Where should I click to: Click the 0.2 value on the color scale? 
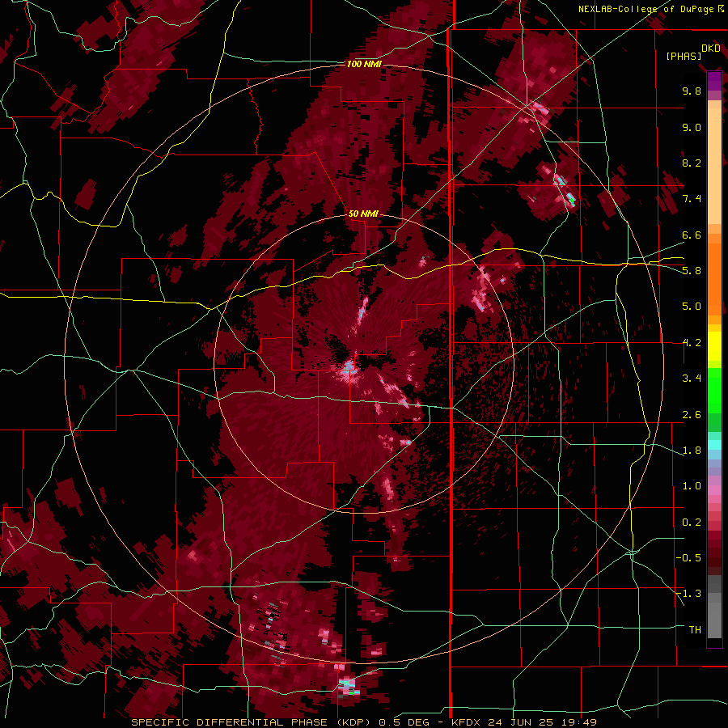pos(692,523)
